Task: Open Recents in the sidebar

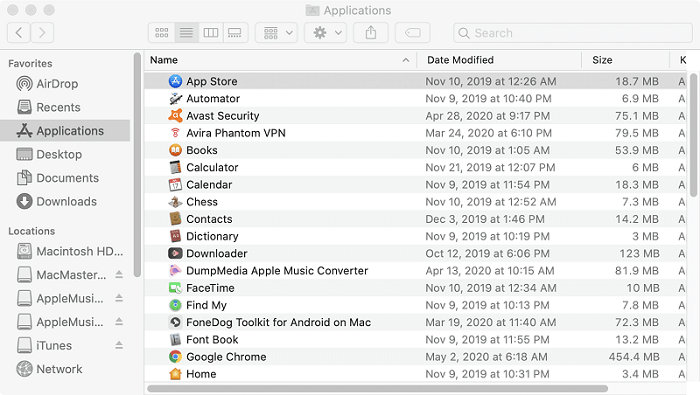Action: [x=66, y=108]
